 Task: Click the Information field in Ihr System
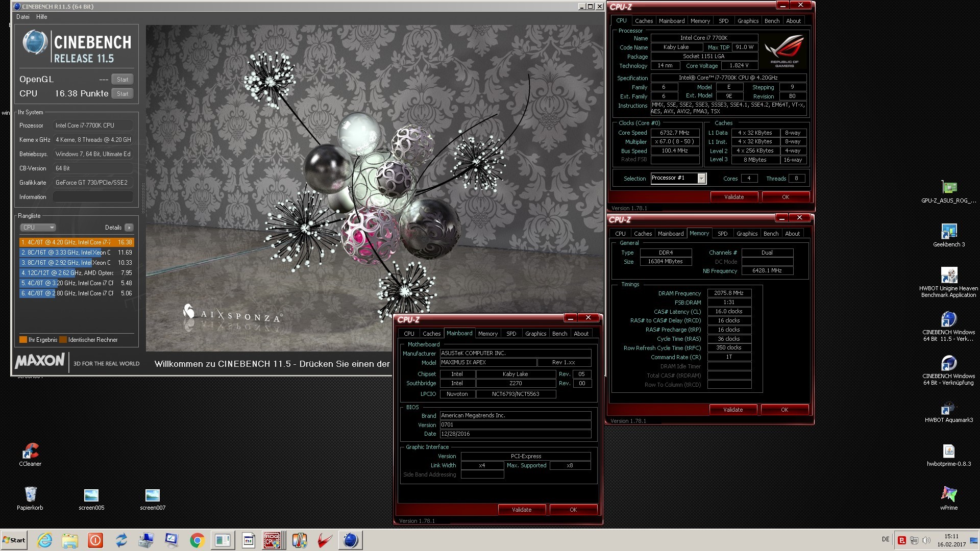93,197
